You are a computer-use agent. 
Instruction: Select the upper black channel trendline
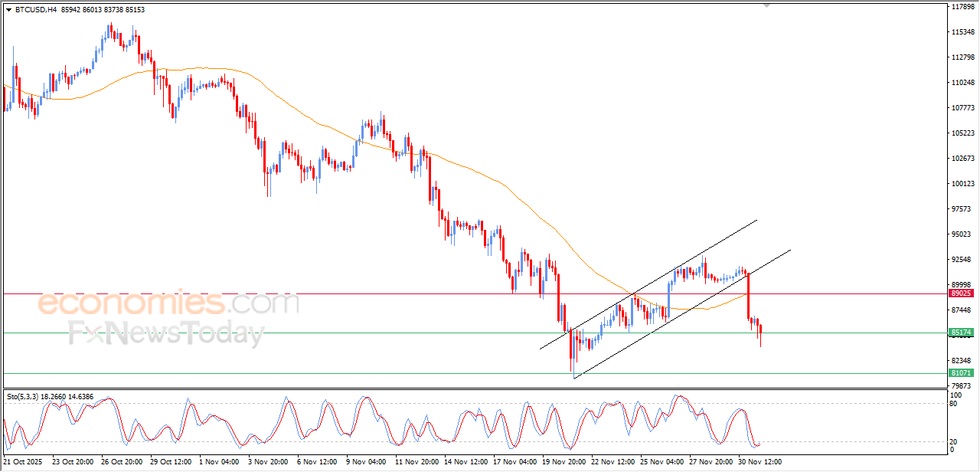[648, 284]
